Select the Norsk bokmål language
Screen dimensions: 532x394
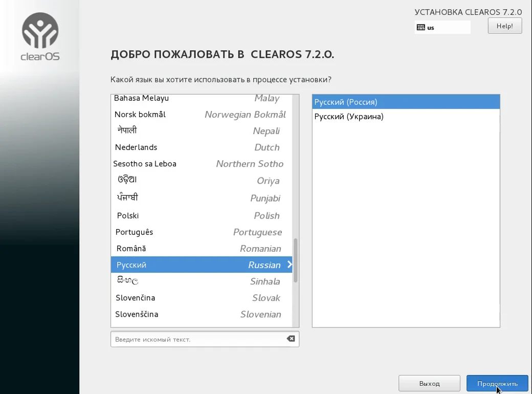coord(202,115)
